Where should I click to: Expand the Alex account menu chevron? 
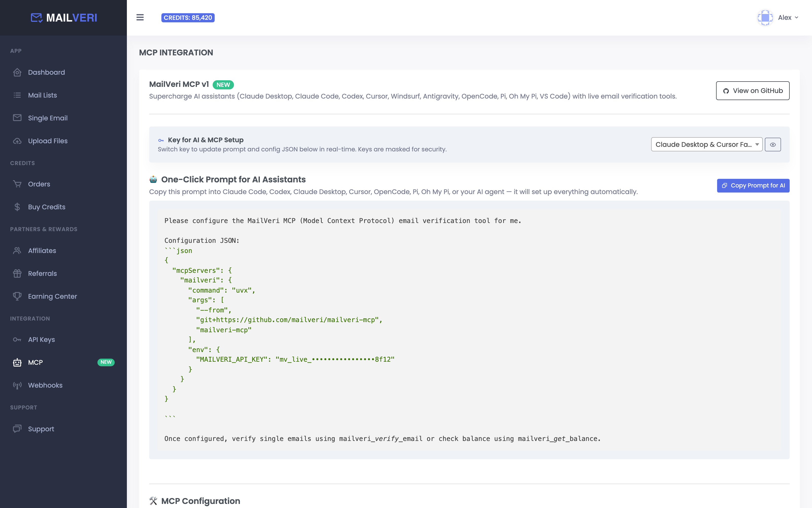coord(797,18)
